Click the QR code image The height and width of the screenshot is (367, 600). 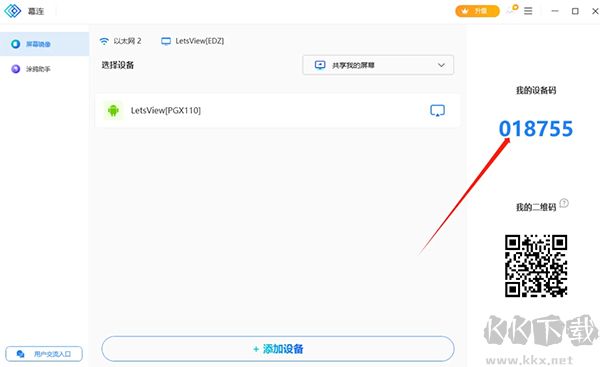pyautogui.click(x=536, y=266)
